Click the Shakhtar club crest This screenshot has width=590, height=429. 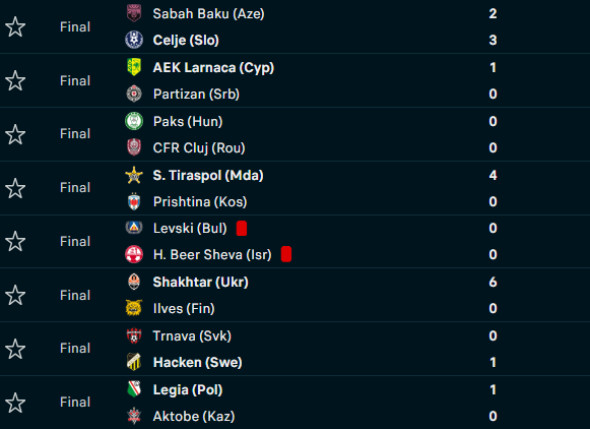click(134, 281)
